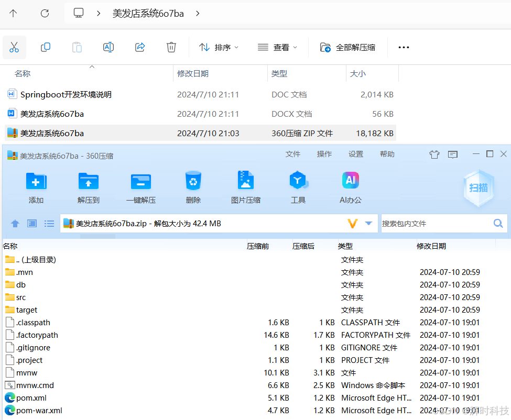Open the archive path dropdown arrow
This screenshot has height=420, width=511.
tap(368, 223)
